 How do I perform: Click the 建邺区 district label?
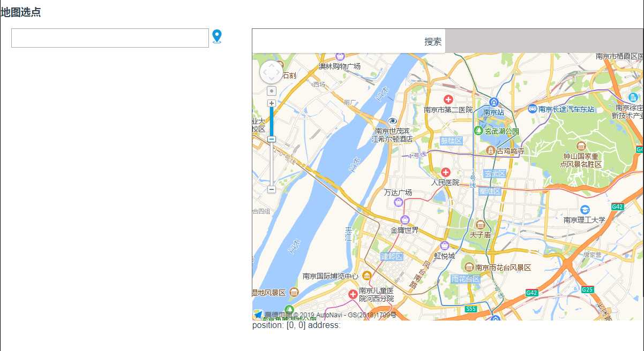tap(392, 256)
